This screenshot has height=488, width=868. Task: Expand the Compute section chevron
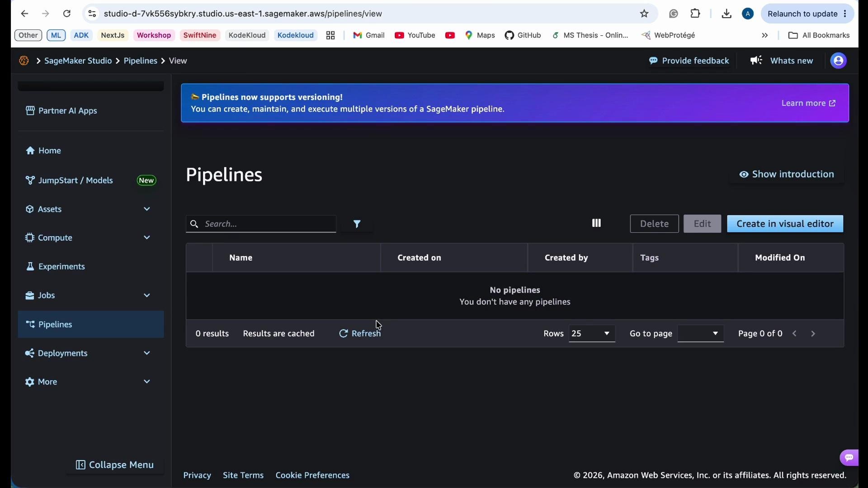pyautogui.click(x=147, y=238)
